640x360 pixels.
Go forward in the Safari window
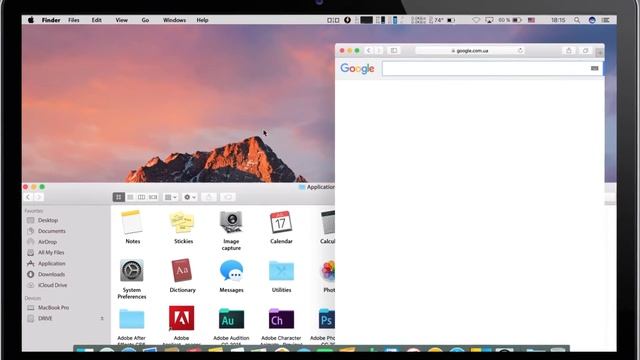coord(379,51)
